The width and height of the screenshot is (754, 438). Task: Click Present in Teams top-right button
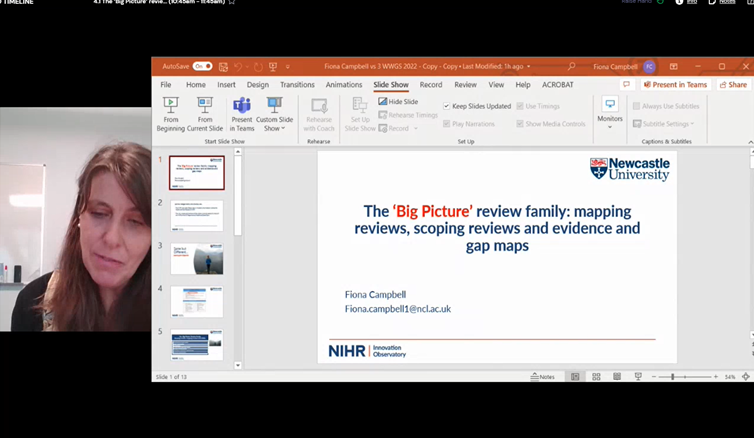pos(676,85)
